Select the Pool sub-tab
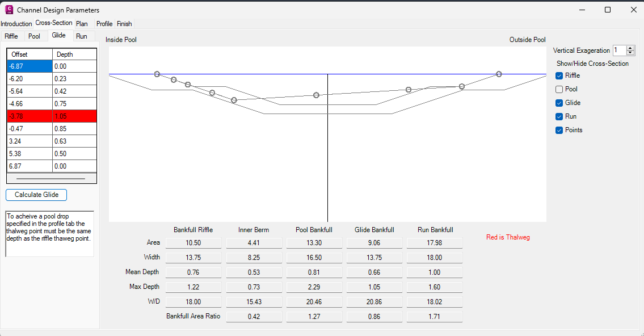 (35, 36)
